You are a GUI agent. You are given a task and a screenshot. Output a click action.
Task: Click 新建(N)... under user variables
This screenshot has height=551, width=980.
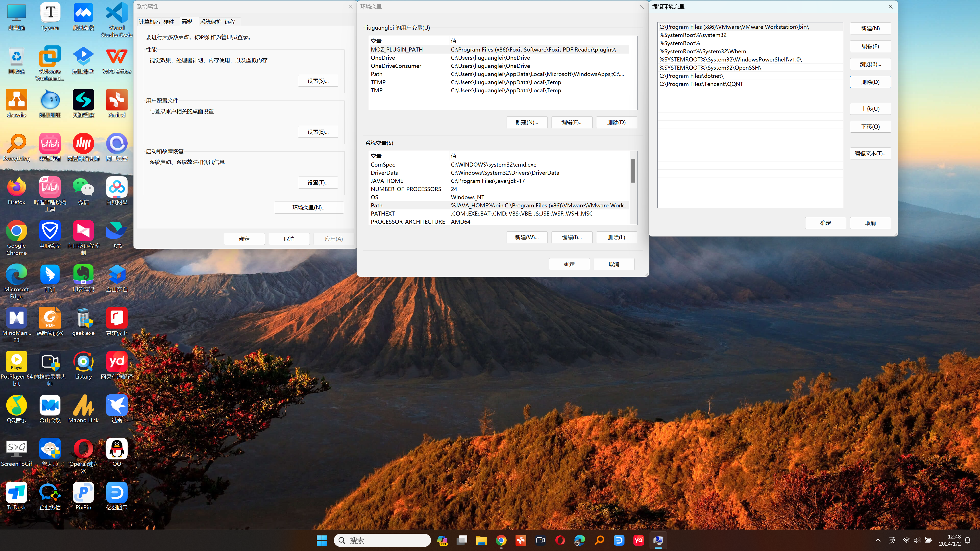pyautogui.click(x=526, y=122)
